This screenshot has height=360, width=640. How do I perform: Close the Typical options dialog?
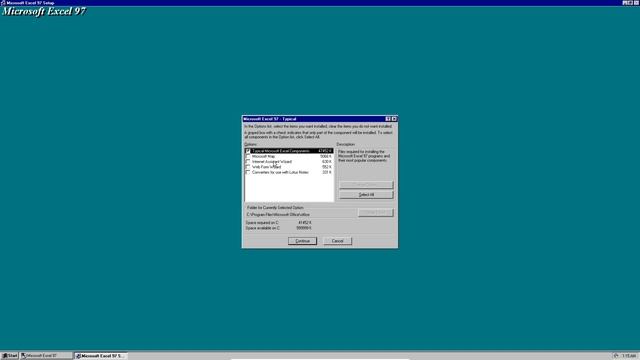pyautogui.click(x=394, y=119)
